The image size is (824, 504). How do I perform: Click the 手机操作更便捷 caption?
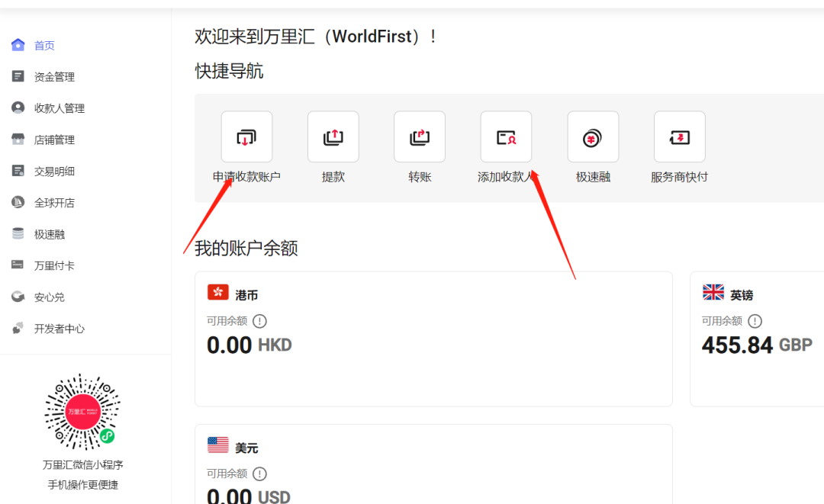tap(83, 485)
